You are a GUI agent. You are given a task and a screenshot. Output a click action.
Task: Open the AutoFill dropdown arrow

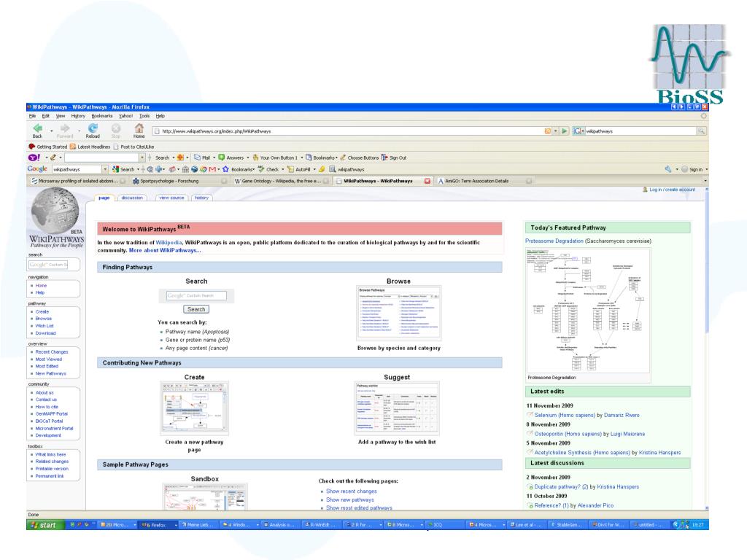(314, 169)
